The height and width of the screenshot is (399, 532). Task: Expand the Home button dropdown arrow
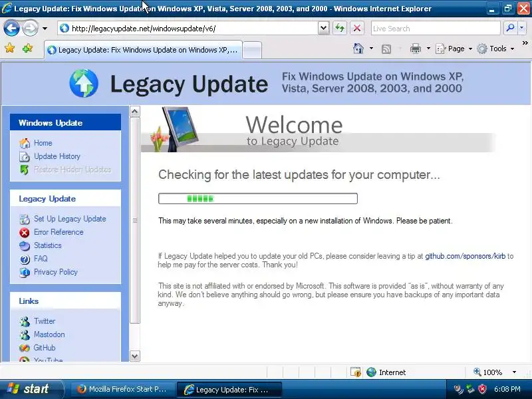tap(372, 49)
